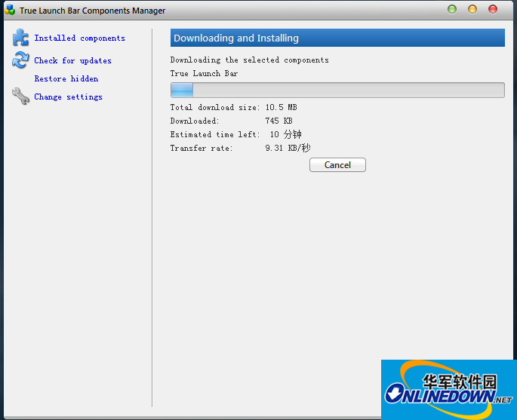
Task: Click the green window control button
Action: tap(452, 9)
